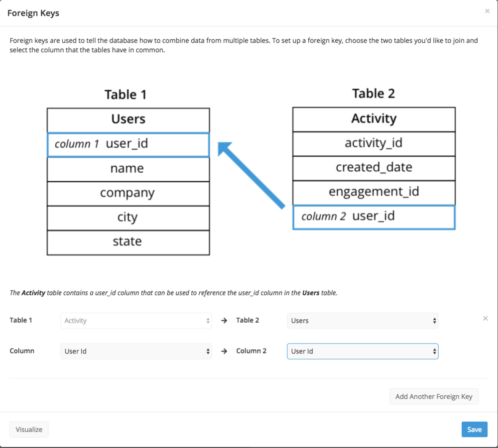Click highlighted column 2 user_id row in Activity

(373, 217)
